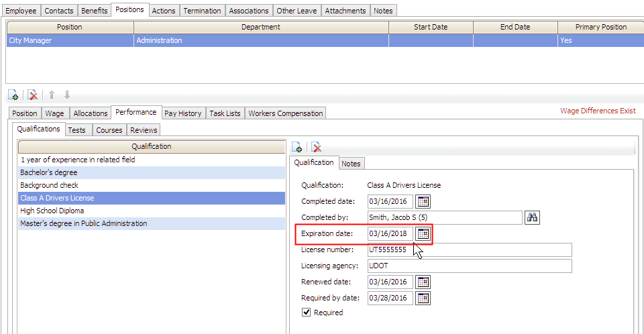Viewport: 644px width, 334px height.
Task: Open the Wage sub-tab
Action: click(55, 113)
